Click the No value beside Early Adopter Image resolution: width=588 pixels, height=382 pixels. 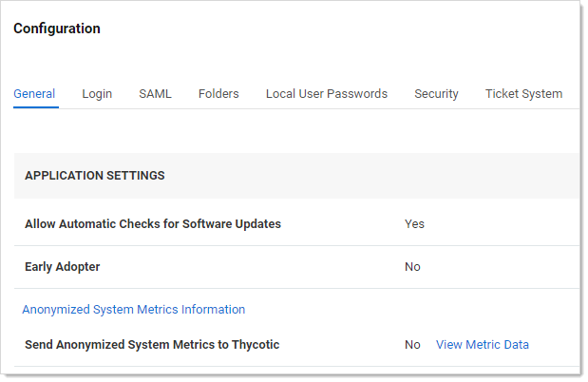(x=412, y=267)
